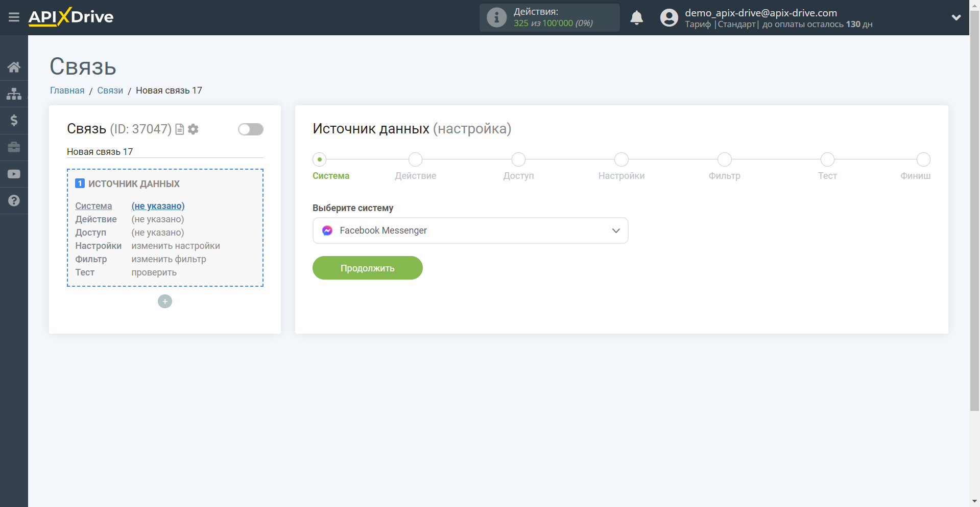This screenshot has height=507, width=980.
Task: Click проверить test text
Action: pos(154,272)
